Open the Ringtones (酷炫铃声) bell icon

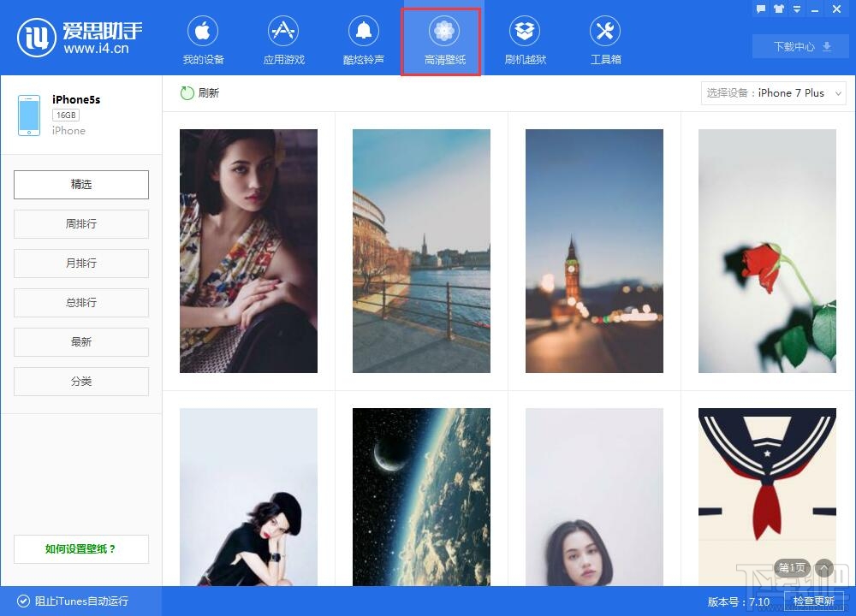point(364,31)
